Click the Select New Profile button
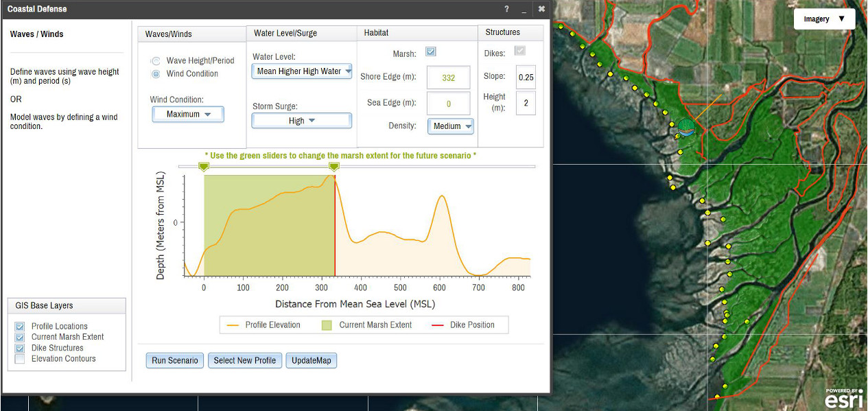Image resolution: width=868 pixels, height=411 pixels. (x=245, y=361)
